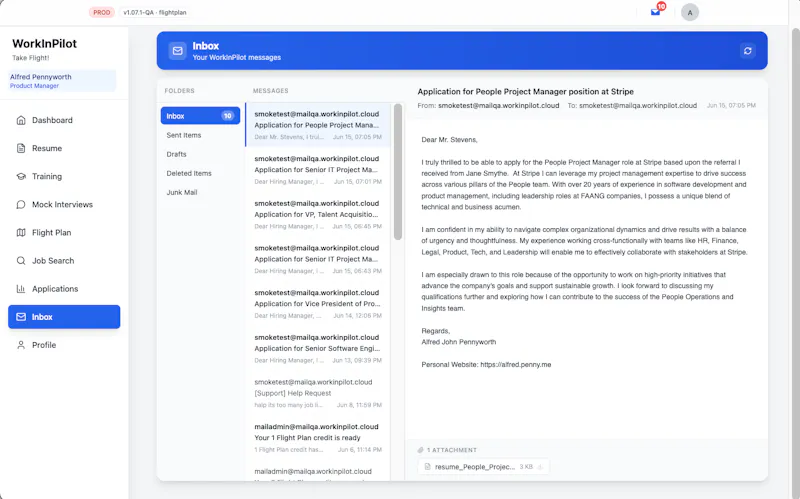Click the Dashboard home icon
This screenshot has width=800, height=499.
[21, 120]
